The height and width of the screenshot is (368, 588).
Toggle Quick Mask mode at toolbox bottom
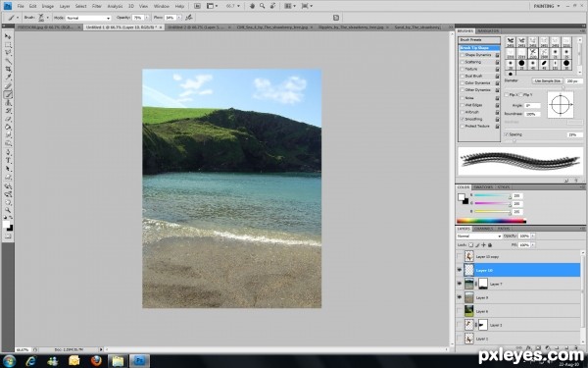pyautogui.click(x=8, y=237)
